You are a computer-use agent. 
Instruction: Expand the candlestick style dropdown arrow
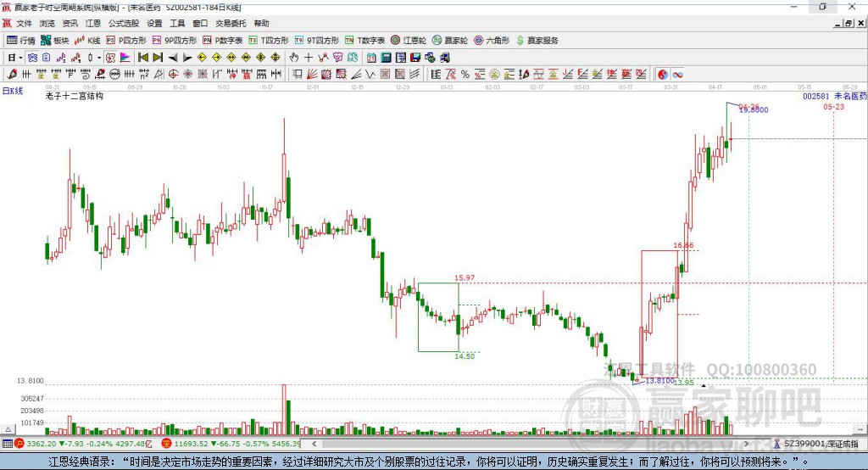pyautogui.click(x=99, y=58)
